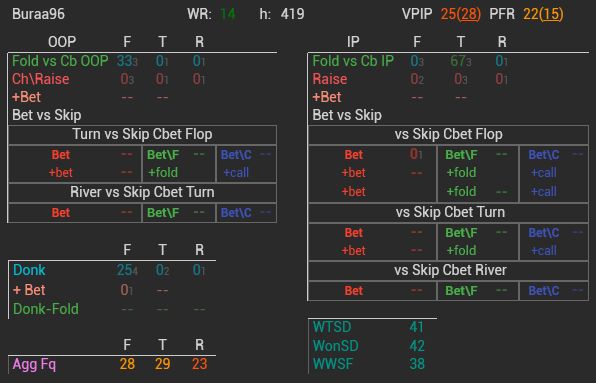596x383 pixels.
Task: Click the Donk-Fold row label
Action: click(x=46, y=309)
